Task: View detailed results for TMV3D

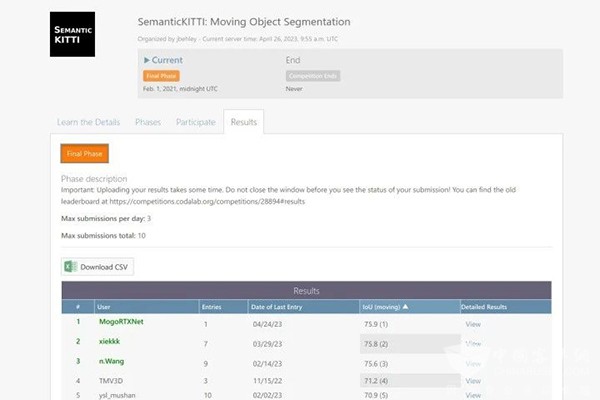Action: click(473, 381)
